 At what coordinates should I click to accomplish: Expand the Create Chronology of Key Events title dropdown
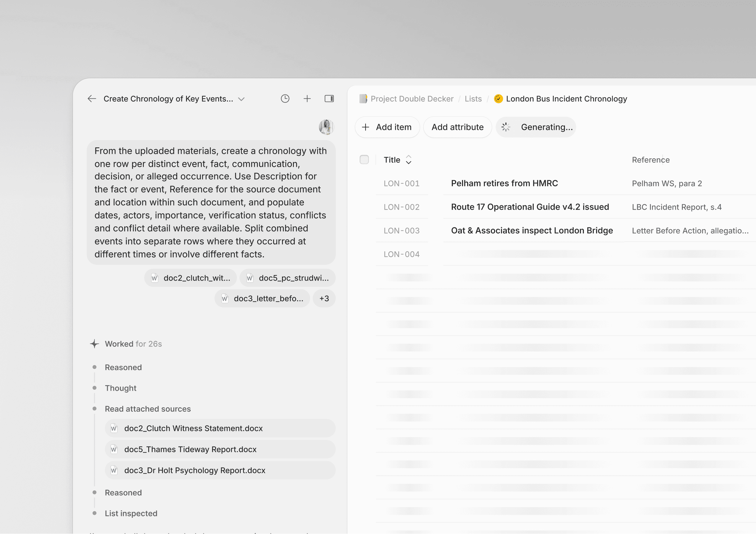click(x=241, y=99)
